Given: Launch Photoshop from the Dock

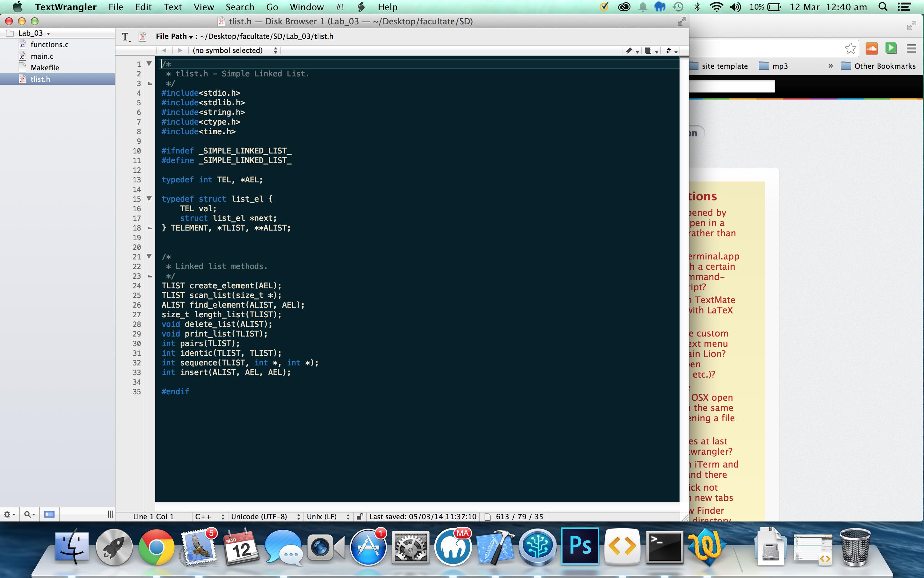Looking at the screenshot, I should coord(580,547).
